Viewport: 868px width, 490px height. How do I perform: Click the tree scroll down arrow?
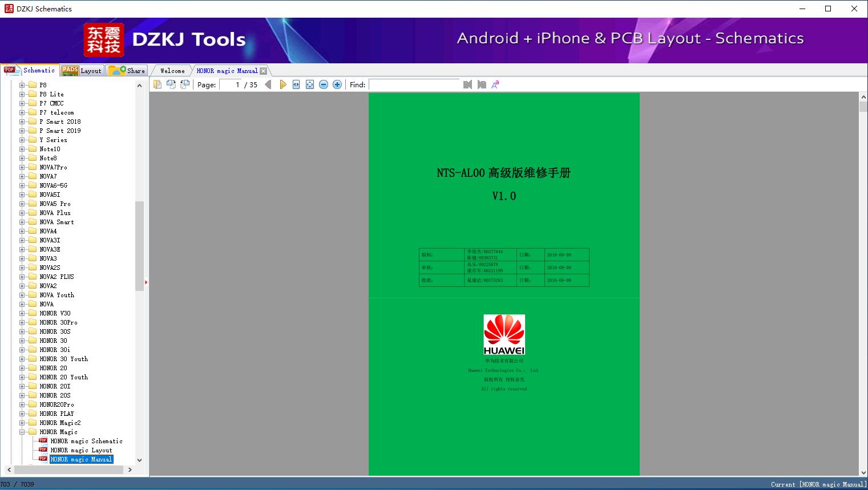click(x=139, y=460)
